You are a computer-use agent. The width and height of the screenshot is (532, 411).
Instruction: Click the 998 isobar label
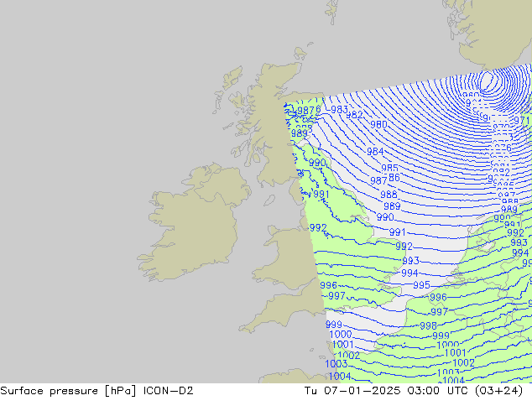click(428, 326)
